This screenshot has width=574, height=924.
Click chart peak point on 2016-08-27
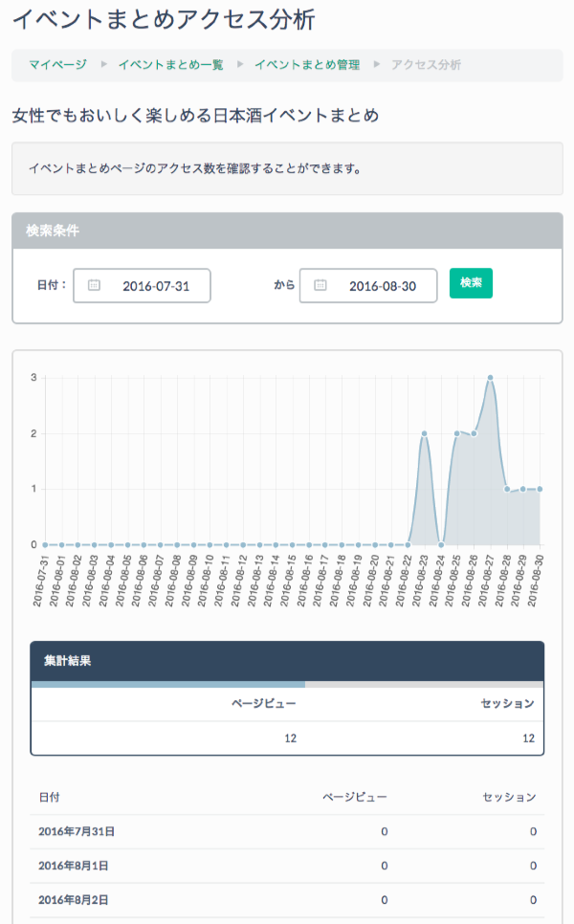pyautogui.click(x=490, y=378)
